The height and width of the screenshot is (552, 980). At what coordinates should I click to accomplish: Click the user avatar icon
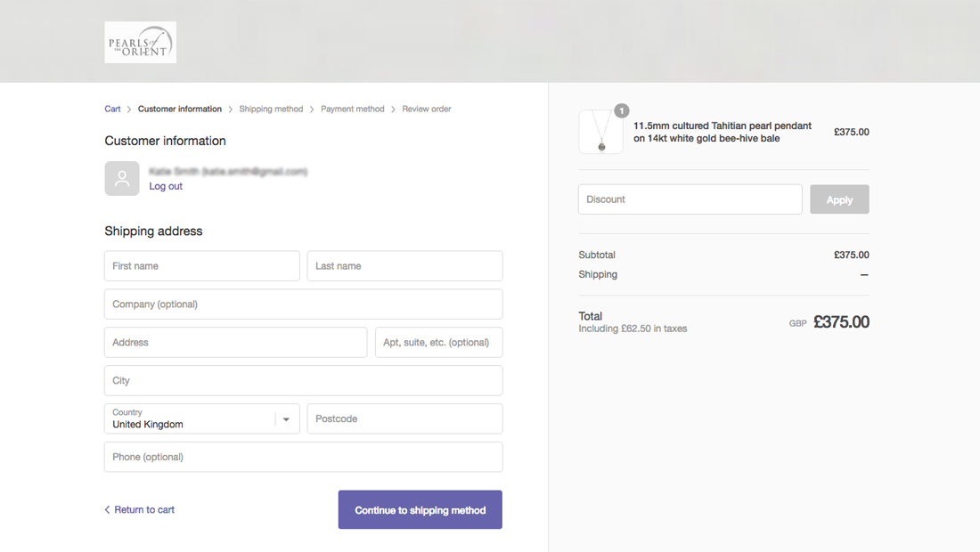[x=122, y=178]
